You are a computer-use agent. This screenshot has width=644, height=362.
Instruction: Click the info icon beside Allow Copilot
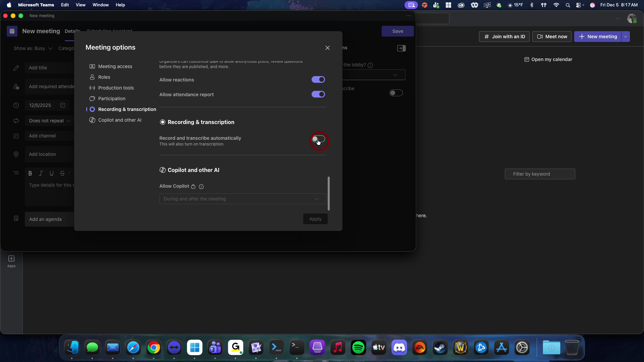(201, 187)
